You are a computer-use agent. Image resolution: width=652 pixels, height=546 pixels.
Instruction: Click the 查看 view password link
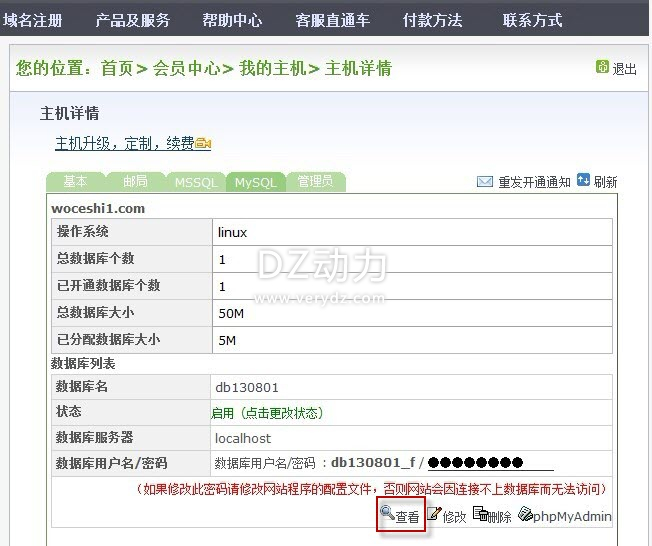point(407,517)
